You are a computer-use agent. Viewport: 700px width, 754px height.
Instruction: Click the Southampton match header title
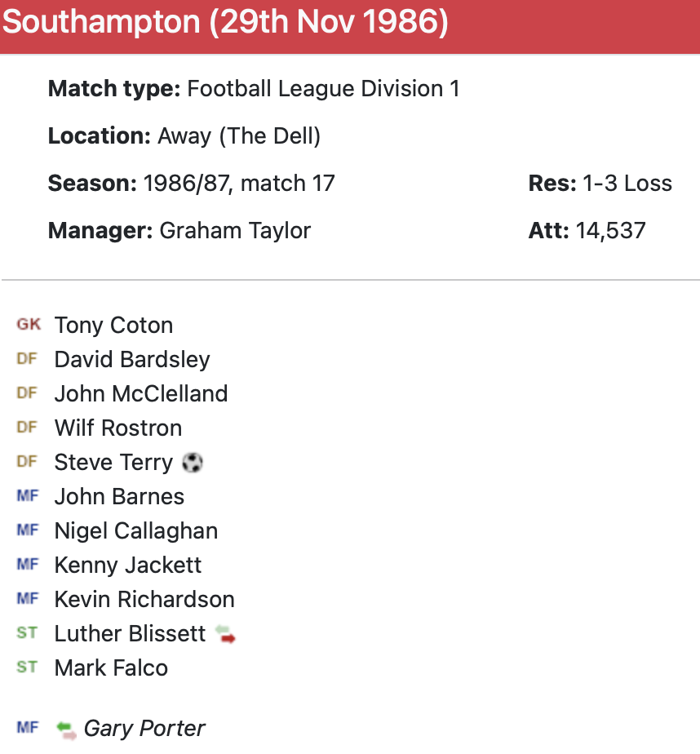(x=225, y=22)
